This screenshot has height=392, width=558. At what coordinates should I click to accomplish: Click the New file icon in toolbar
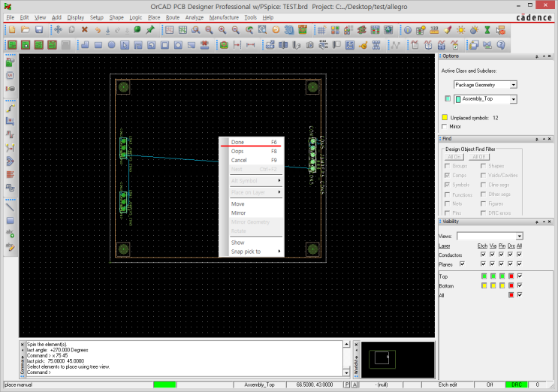[12, 30]
